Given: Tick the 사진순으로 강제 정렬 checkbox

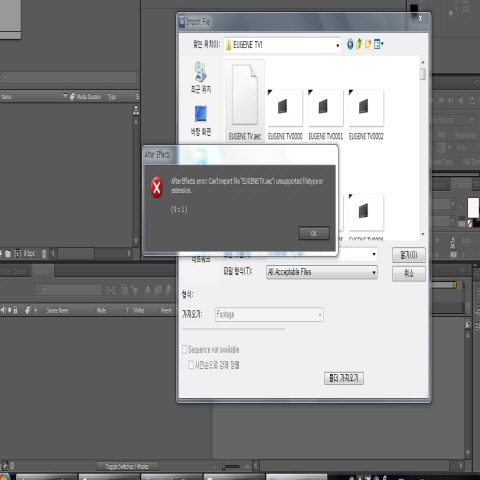Looking at the screenshot, I should 191,365.
